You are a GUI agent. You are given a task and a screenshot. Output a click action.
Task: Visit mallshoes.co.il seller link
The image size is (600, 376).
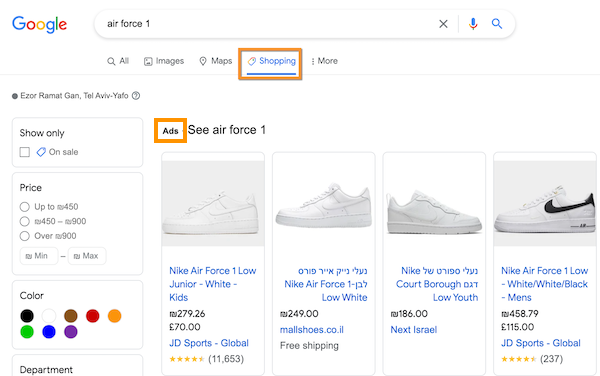pos(312,330)
